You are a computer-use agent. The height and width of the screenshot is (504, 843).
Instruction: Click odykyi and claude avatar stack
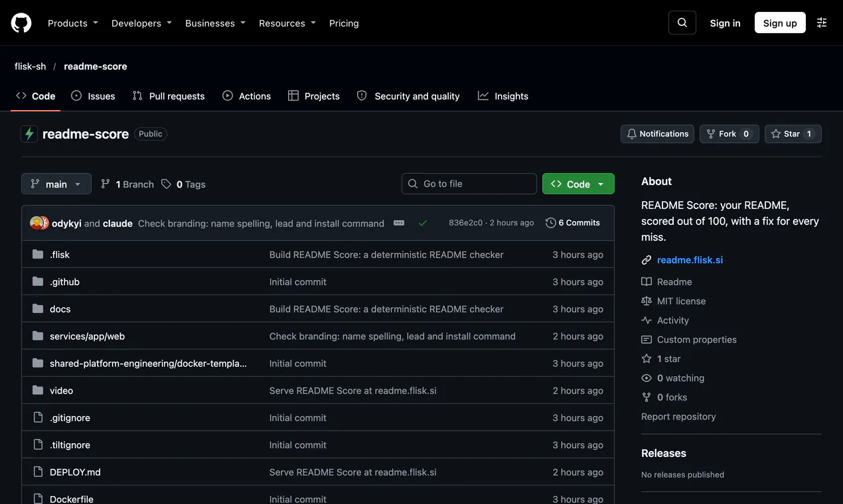point(39,223)
